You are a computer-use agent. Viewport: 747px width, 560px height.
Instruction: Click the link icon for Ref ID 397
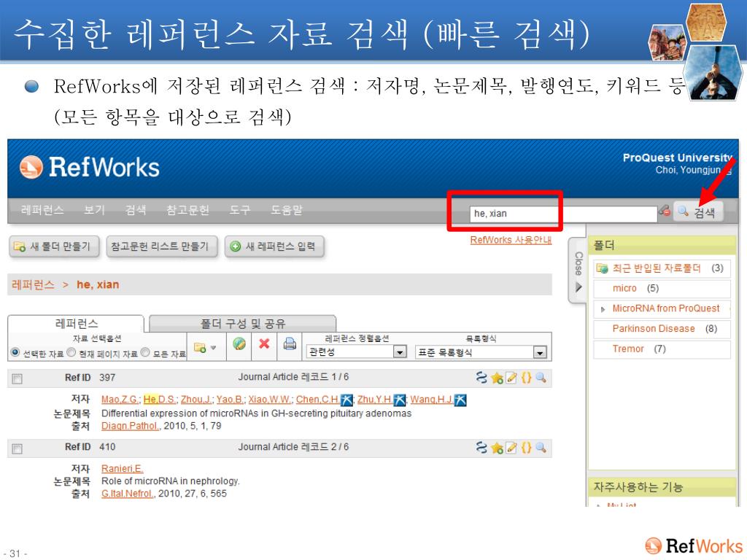click(x=481, y=378)
